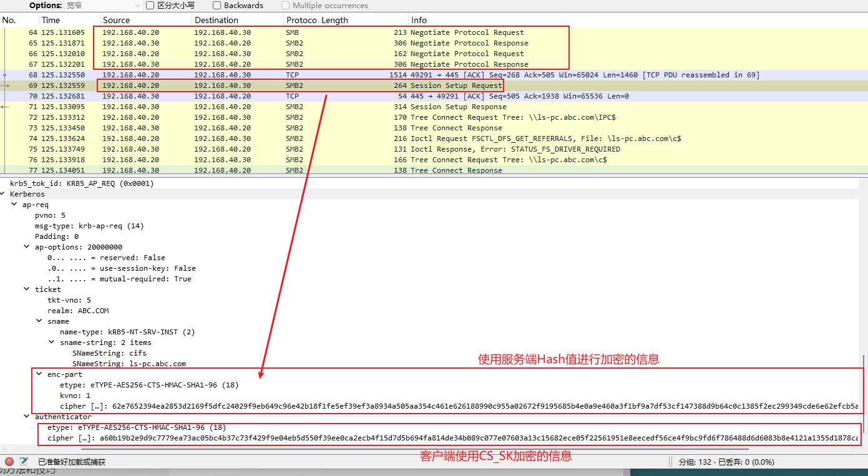Select the tkt-vno: 5 field
868x476 pixels.
click(x=69, y=300)
